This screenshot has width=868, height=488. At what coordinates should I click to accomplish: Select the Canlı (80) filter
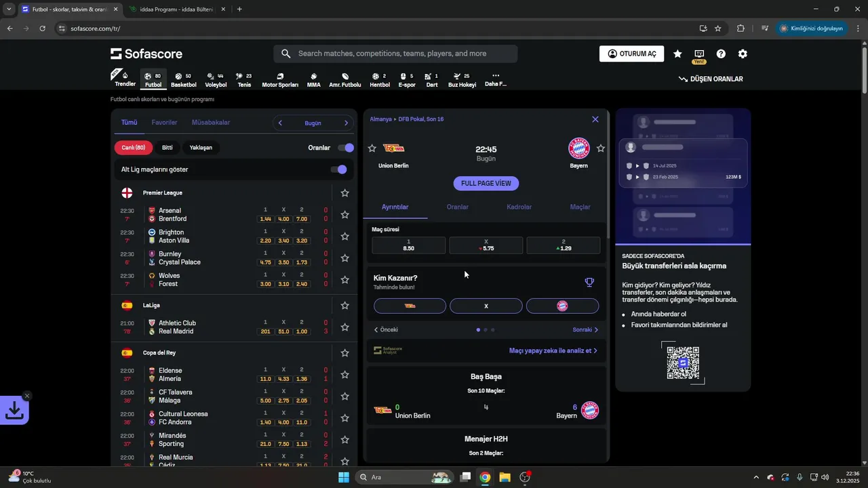point(134,148)
